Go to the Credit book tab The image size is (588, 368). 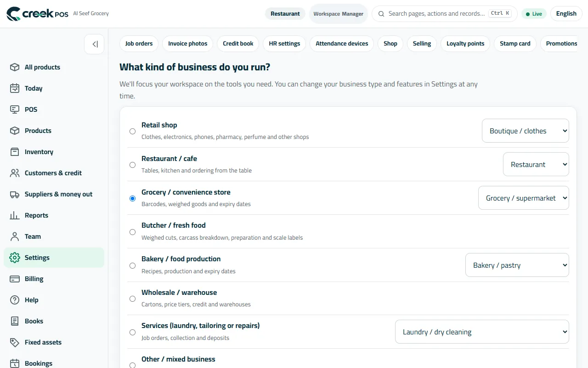coord(238,44)
